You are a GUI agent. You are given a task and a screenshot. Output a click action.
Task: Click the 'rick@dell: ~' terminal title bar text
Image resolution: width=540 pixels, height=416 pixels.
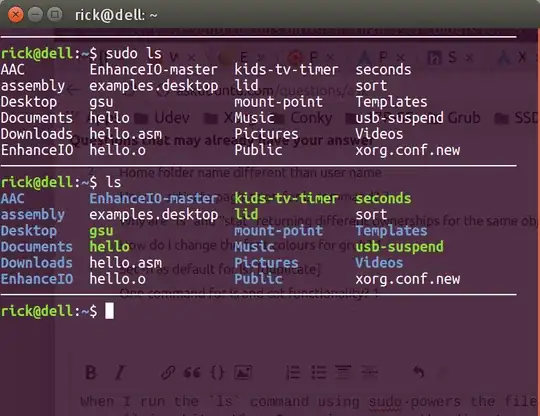click(116, 15)
